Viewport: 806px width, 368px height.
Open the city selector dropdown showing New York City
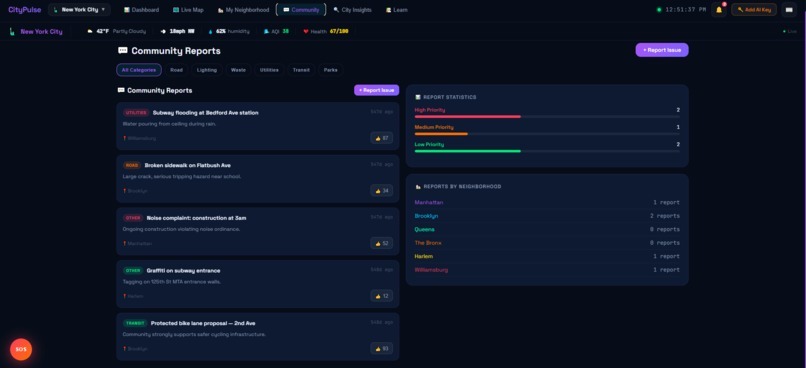(79, 10)
